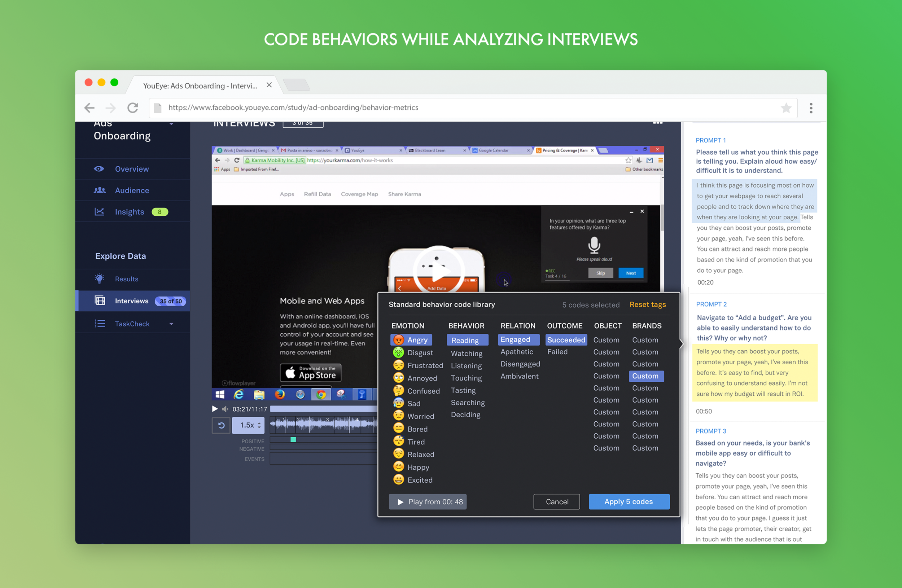The image size is (902, 588).
Task: Click the Interviews film icon
Action: click(x=100, y=301)
